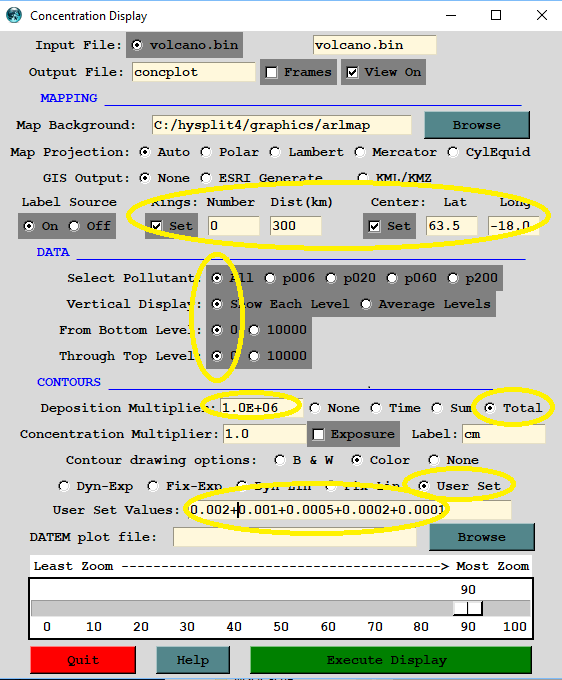This screenshot has height=680, width=562.
Task: Select pollutant p200
Action: pyautogui.click(x=453, y=278)
